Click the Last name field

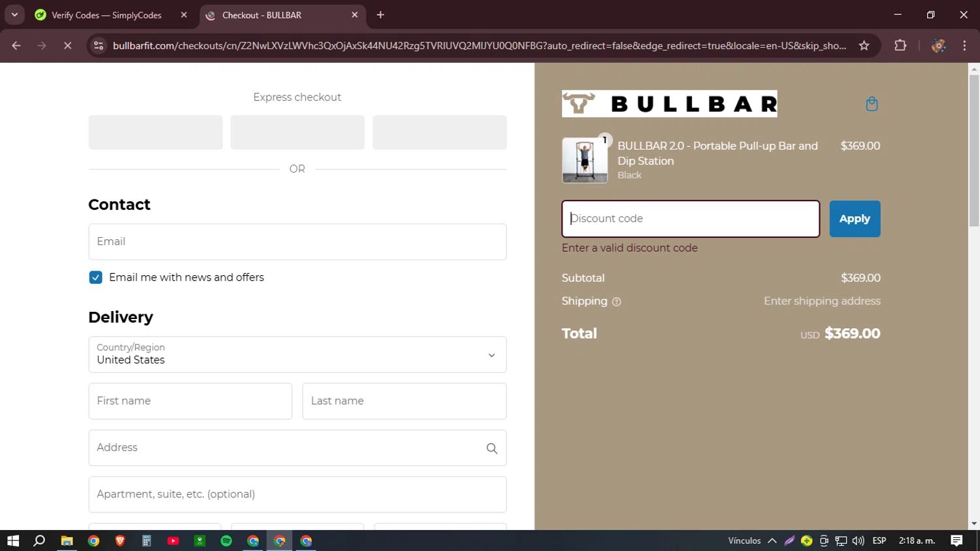click(x=404, y=401)
